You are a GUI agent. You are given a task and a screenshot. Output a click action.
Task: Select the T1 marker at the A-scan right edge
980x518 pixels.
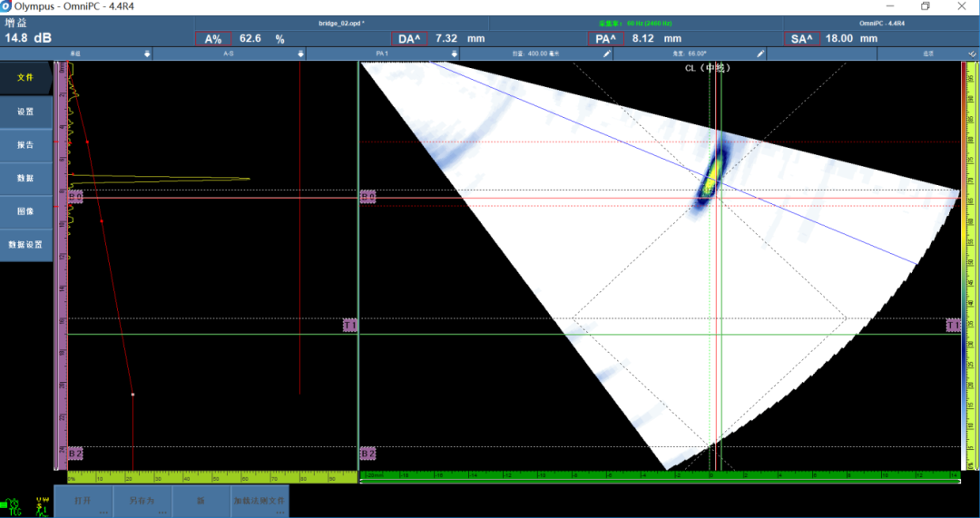(x=350, y=325)
